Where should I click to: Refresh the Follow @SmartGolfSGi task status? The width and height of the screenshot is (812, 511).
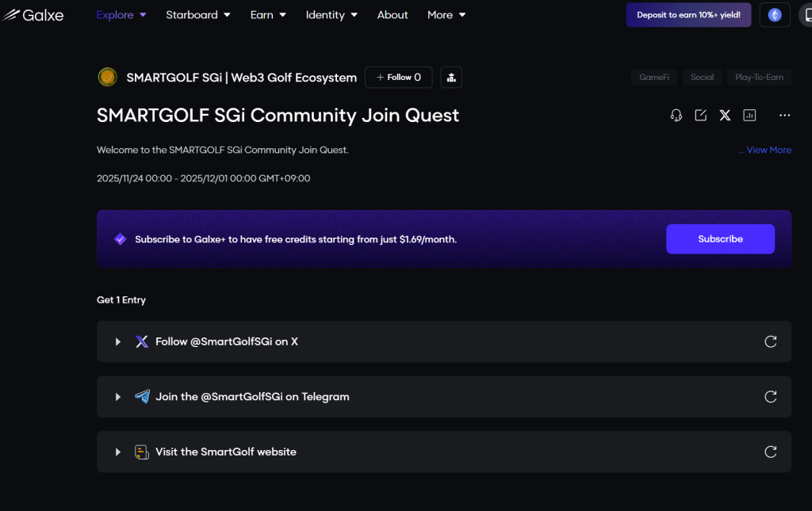click(x=770, y=341)
